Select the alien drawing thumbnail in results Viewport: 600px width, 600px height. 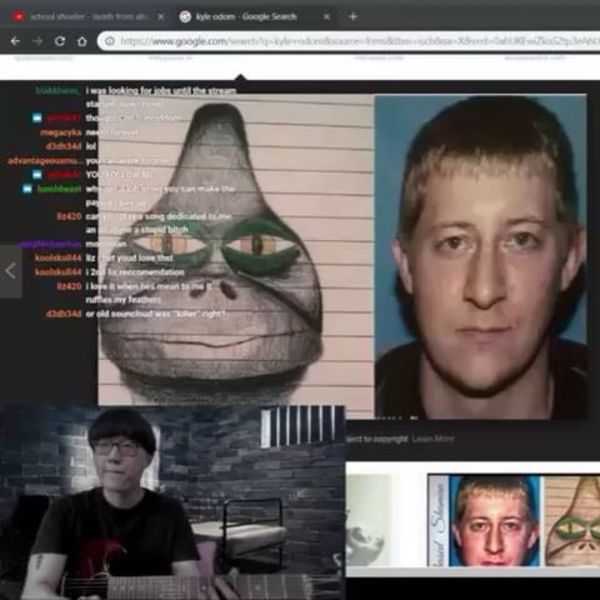572,521
